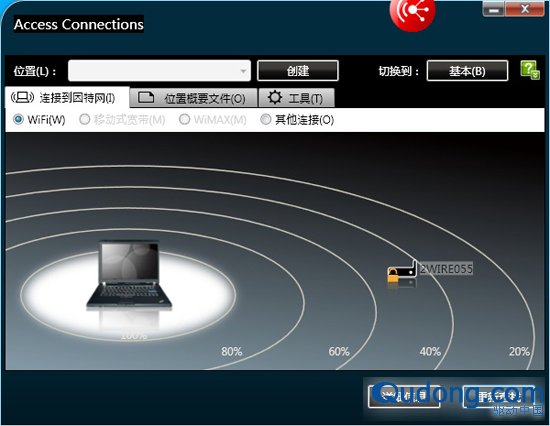
Task: Select the WiFi(W) radio button
Action: (x=18, y=119)
